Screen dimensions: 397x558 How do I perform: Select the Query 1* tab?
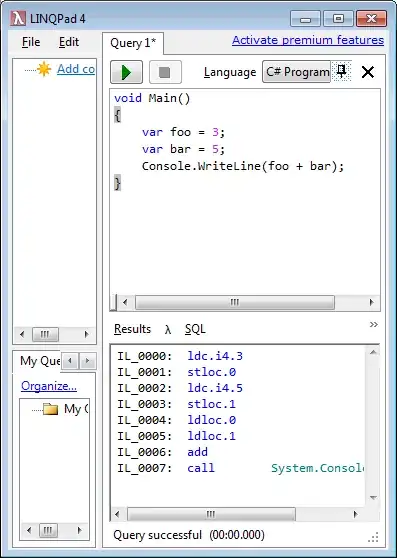(133, 43)
